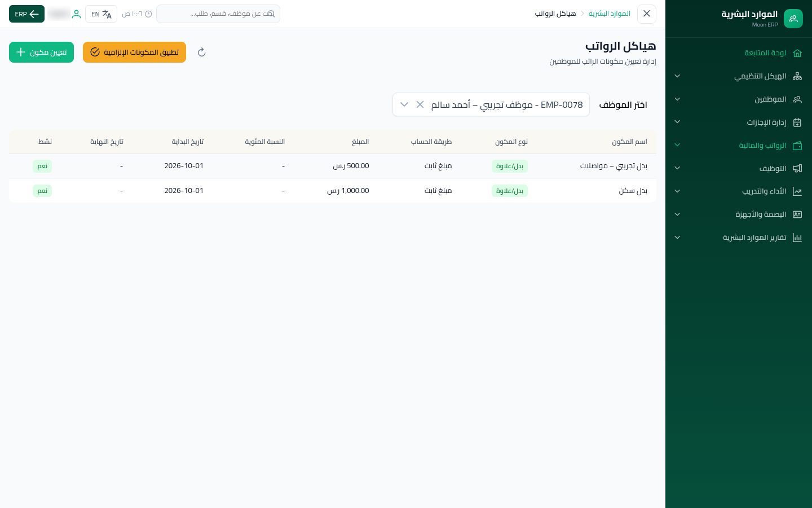Click the home icon beside لوحة المتابعة
812x508 pixels.
pos(797,53)
